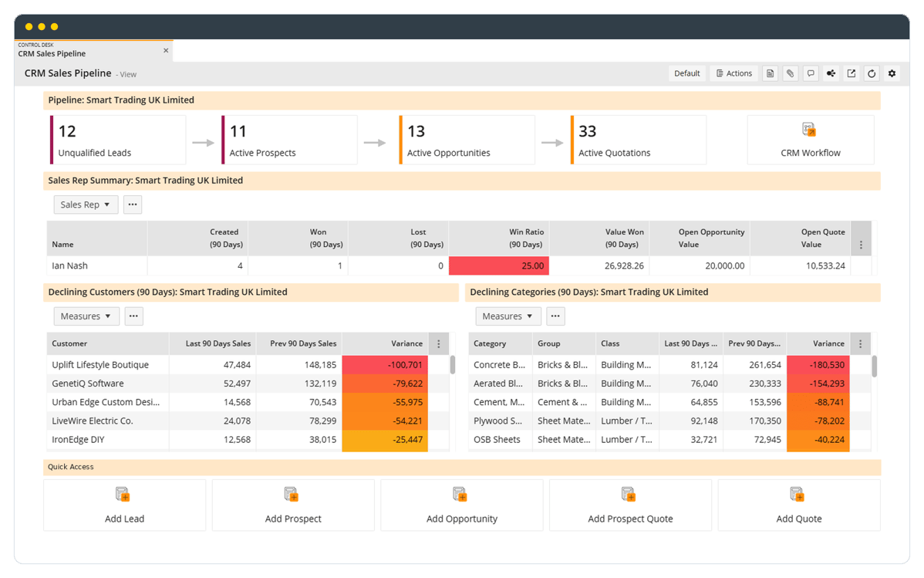The image size is (924, 578).
Task: Click the share icon in the toolbar
Action: [x=831, y=74]
